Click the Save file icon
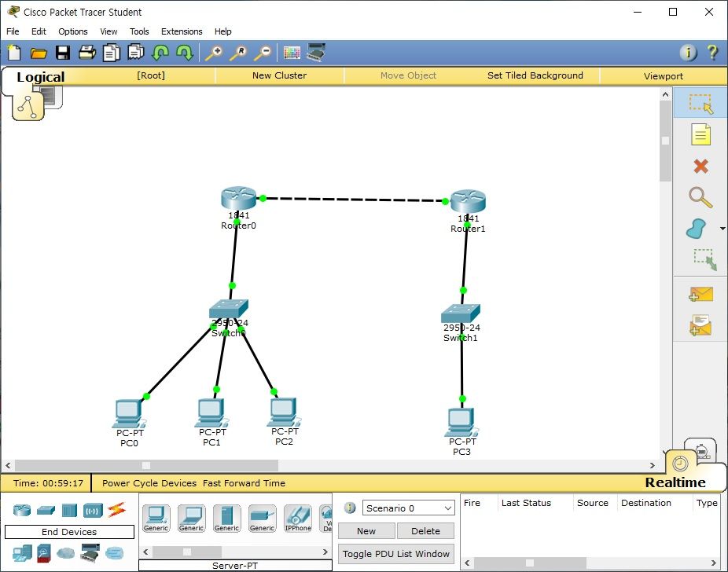This screenshot has height=572, width=728. pyautogui.click(x=63, y=53)
